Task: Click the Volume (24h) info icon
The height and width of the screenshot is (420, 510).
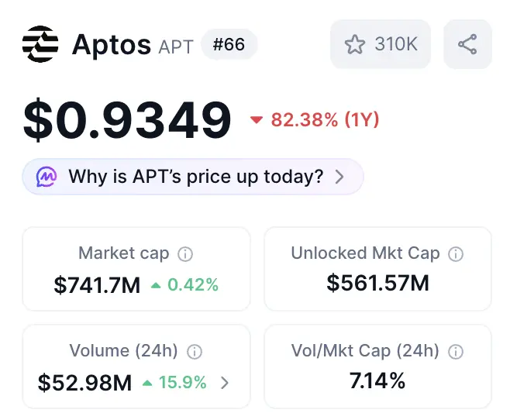Action: click(195, 352)
